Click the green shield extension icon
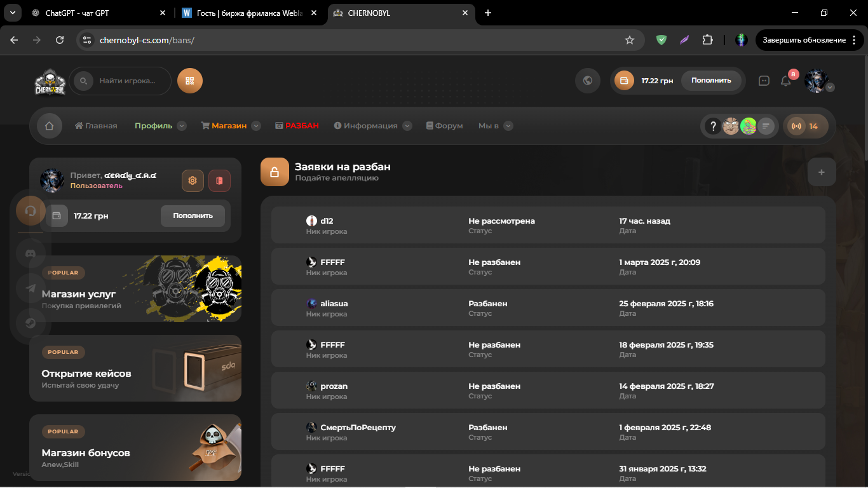Viewport: 868px width, 488px height. tap(661, 40)
